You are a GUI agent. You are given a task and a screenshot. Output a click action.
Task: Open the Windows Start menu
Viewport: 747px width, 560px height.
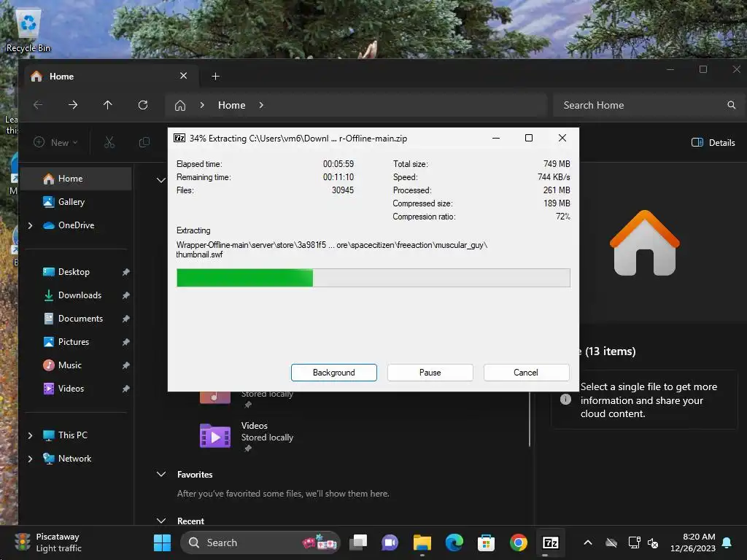click(162, 542)
